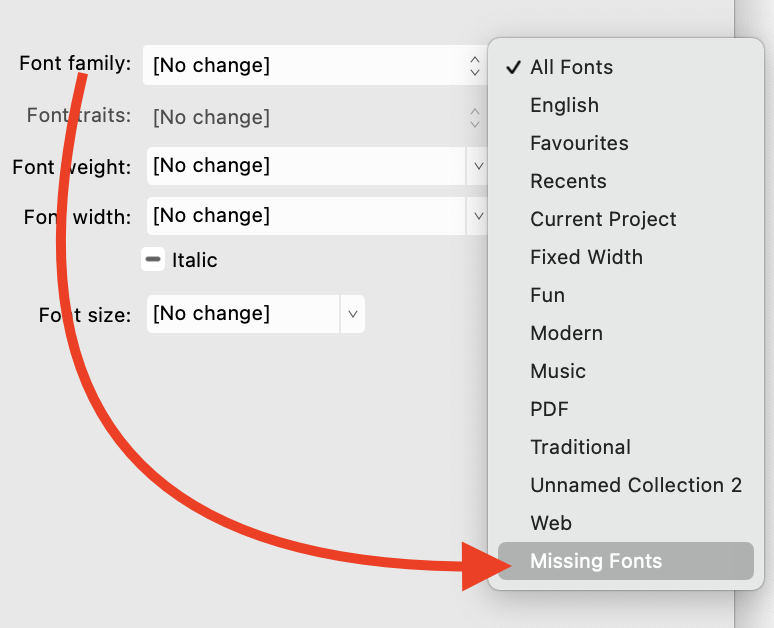The width and height of the screenshot is (774, 628).
Task: Expand the Font weight dropdown arrow
Action: coord(478,166)
